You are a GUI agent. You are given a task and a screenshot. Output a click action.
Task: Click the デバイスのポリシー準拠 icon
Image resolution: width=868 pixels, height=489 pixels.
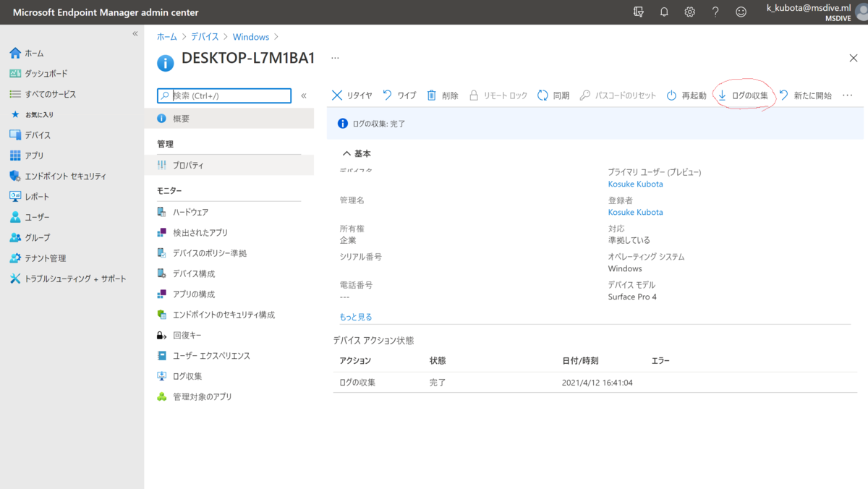[x=162, y=253]
